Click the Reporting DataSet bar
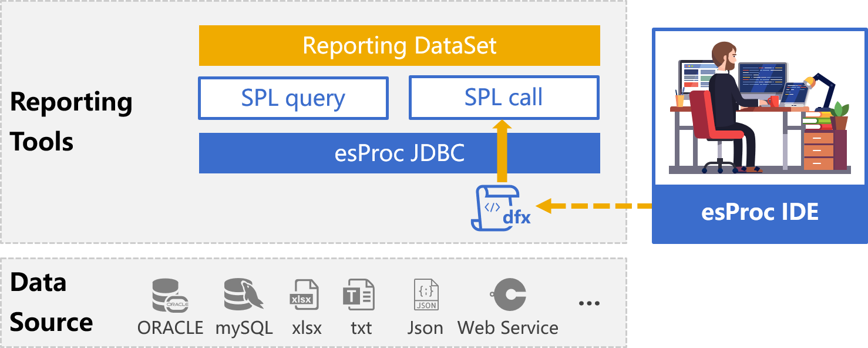The image size is (868, 348). [x=399, y=45]
